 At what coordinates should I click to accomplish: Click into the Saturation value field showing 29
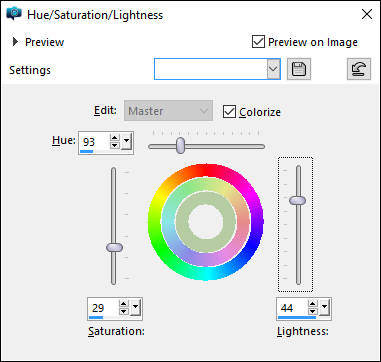click(x=103, y=308)
